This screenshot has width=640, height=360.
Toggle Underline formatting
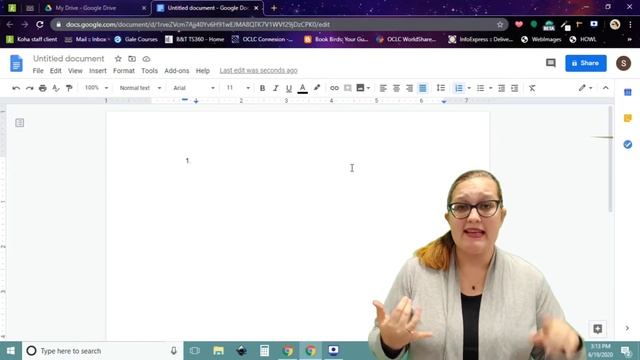tap(289, 88)
